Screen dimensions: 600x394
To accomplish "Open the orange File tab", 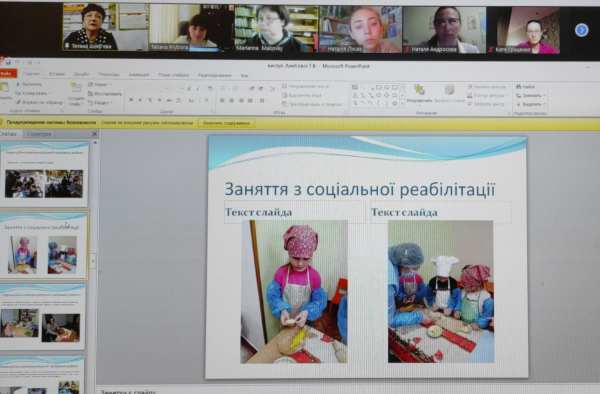I will (x=7, y=73).
